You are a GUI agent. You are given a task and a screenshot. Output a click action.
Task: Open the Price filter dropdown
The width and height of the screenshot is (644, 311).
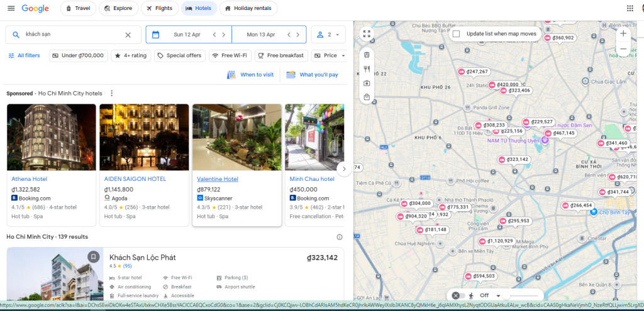330,56
